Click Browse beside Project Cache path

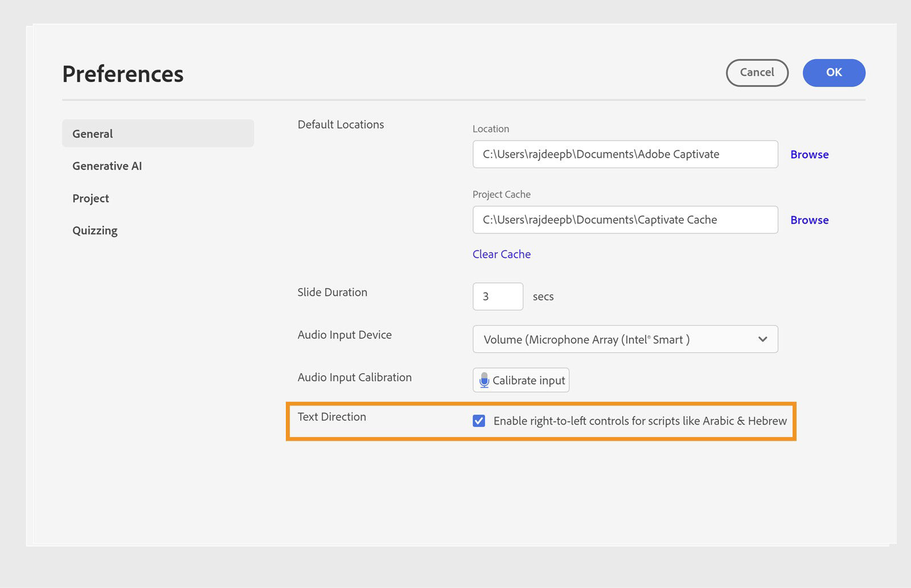[x=809, y=220]
